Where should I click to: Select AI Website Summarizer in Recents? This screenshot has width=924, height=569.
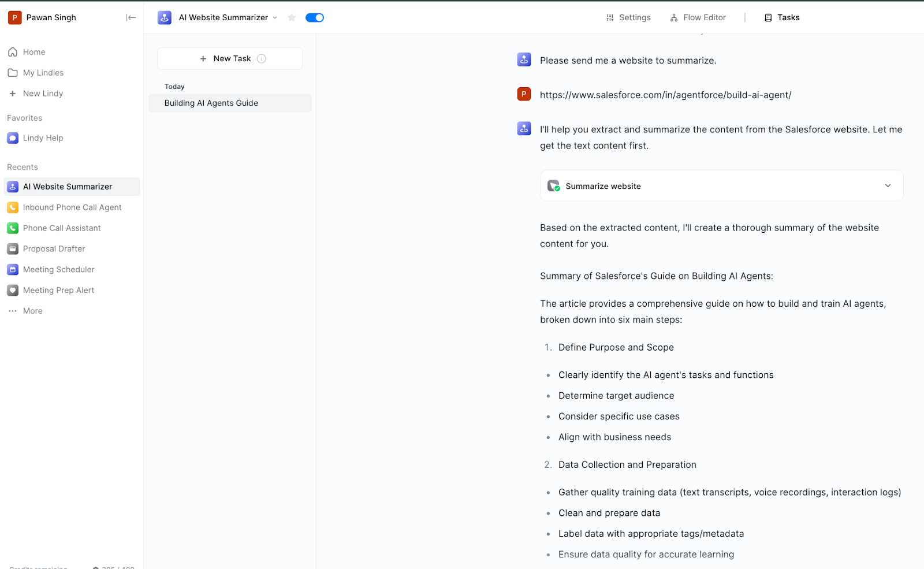(x=72, y=187)
